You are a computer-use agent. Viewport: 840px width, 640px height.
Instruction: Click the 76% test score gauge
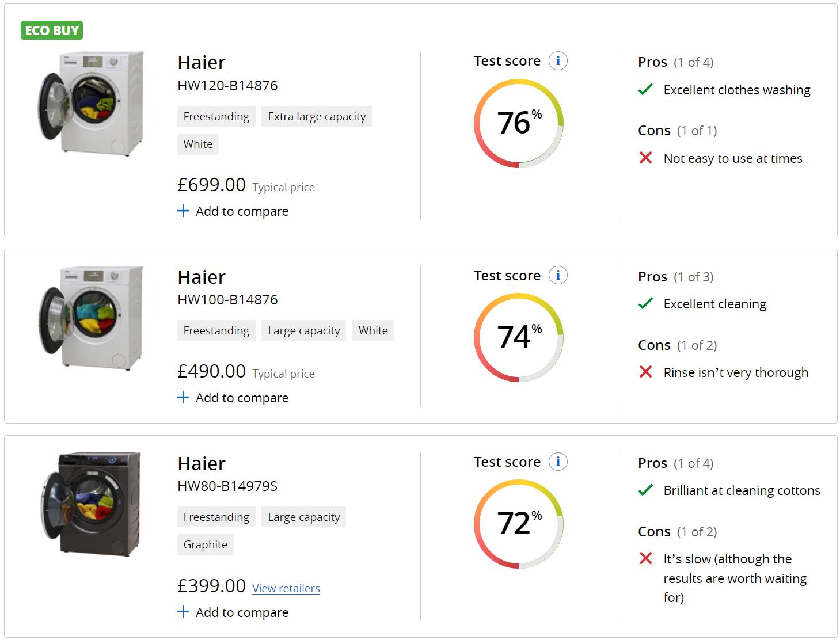click(x=519, y=123)
